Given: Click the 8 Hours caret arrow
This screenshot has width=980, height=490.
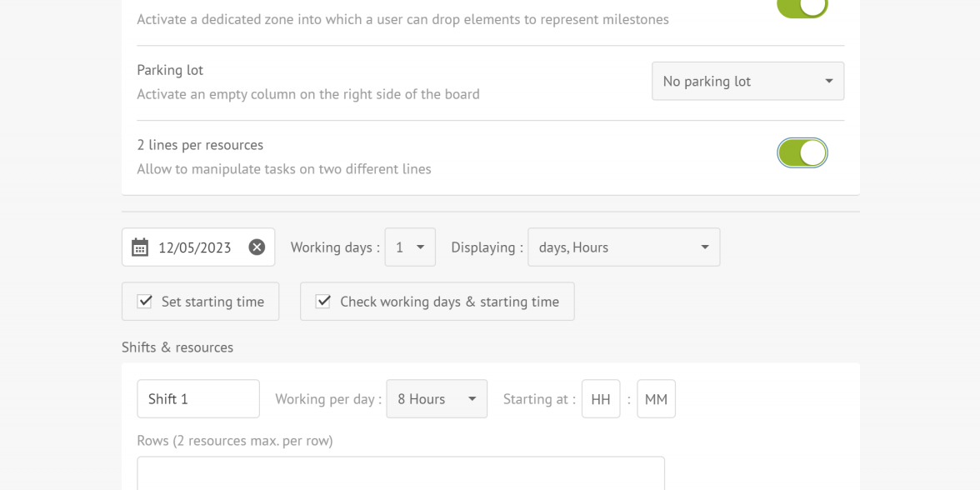Looking at the screenshot, I should [472, 398].
